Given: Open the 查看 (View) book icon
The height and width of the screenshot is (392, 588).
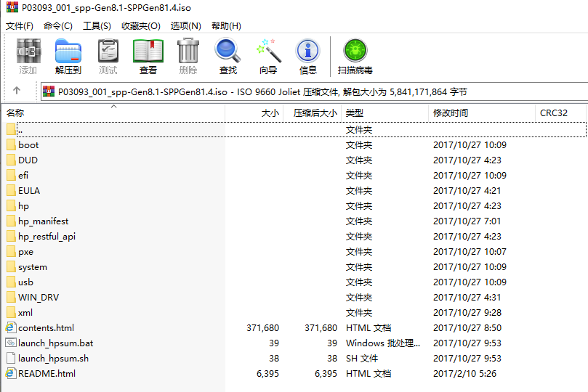Looking at the screenshot, I should click(x=148, y=57).
